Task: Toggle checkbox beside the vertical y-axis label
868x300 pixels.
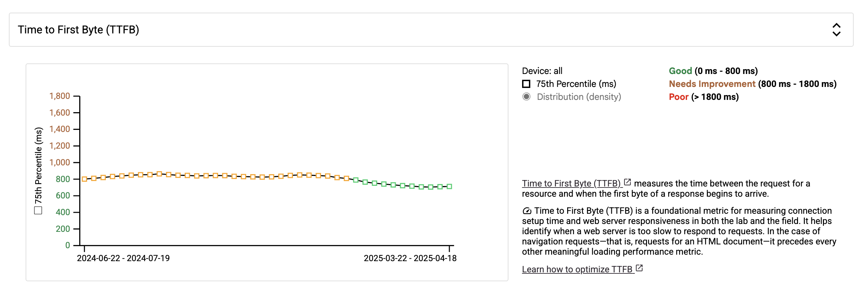Action: tap(38, 210)
